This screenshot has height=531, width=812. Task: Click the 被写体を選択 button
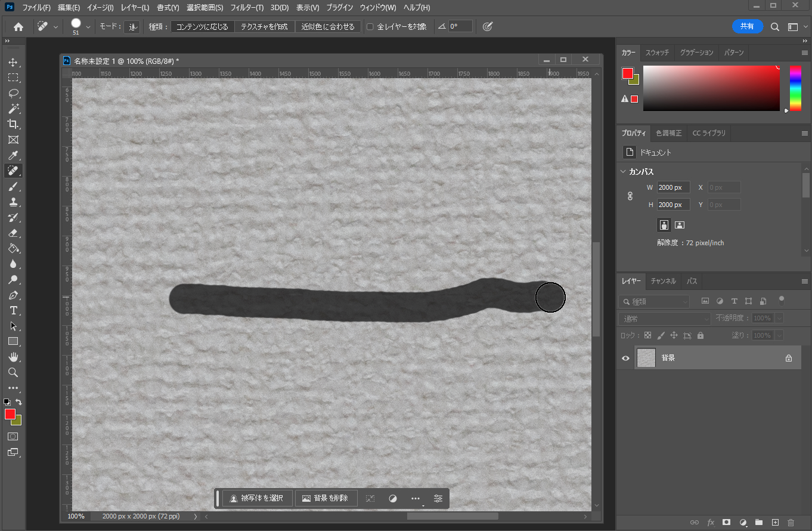pos(258,498)
